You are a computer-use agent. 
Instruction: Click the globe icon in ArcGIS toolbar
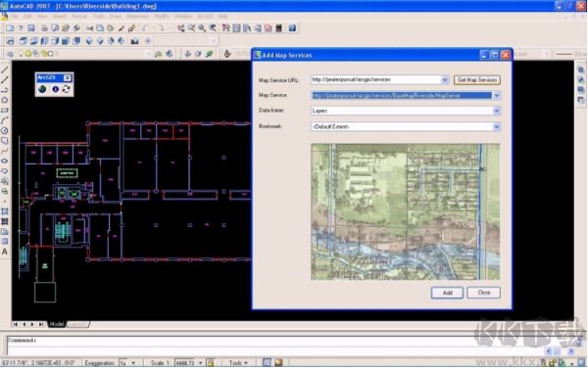pyautogui.click(x=42, y=89)
